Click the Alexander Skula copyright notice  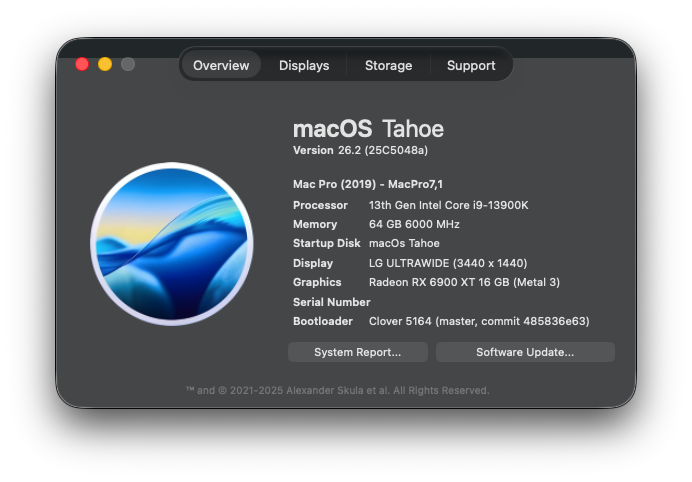[x=338, y=390]
